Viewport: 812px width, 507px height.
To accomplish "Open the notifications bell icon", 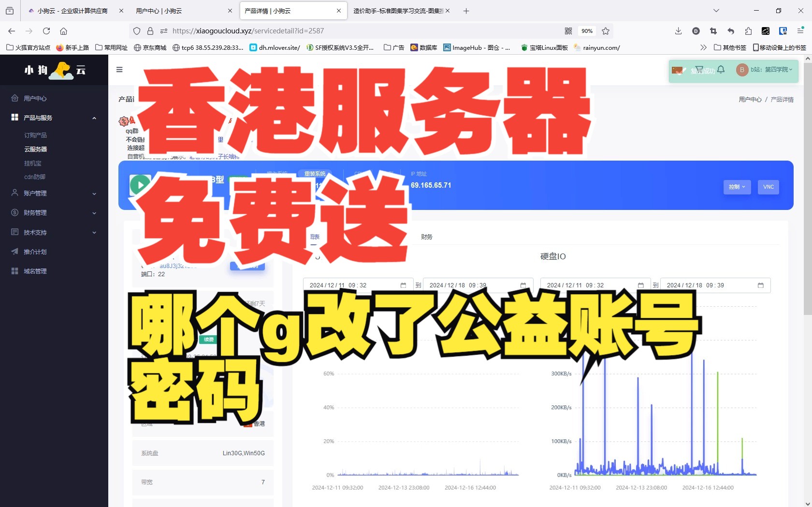I will (721, 70).
